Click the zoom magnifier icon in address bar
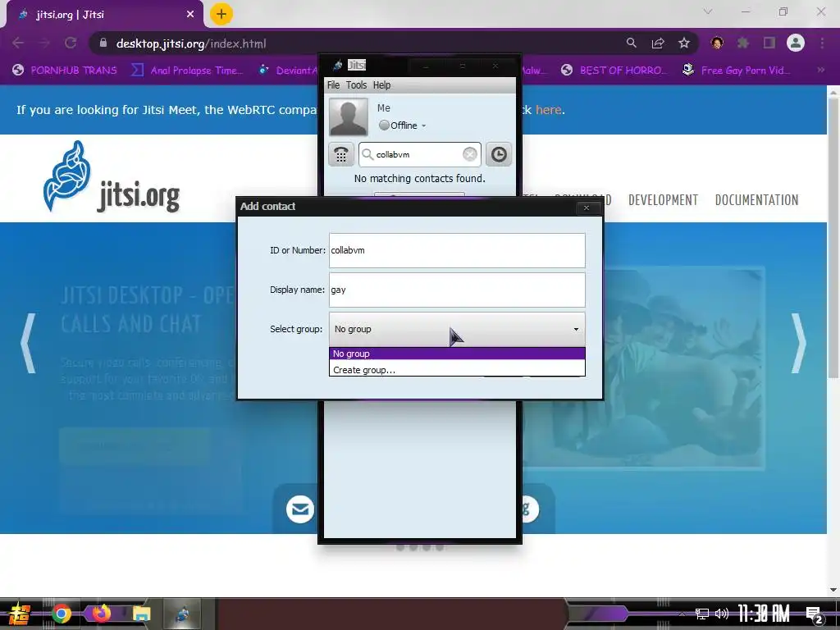 click(632, 43)
